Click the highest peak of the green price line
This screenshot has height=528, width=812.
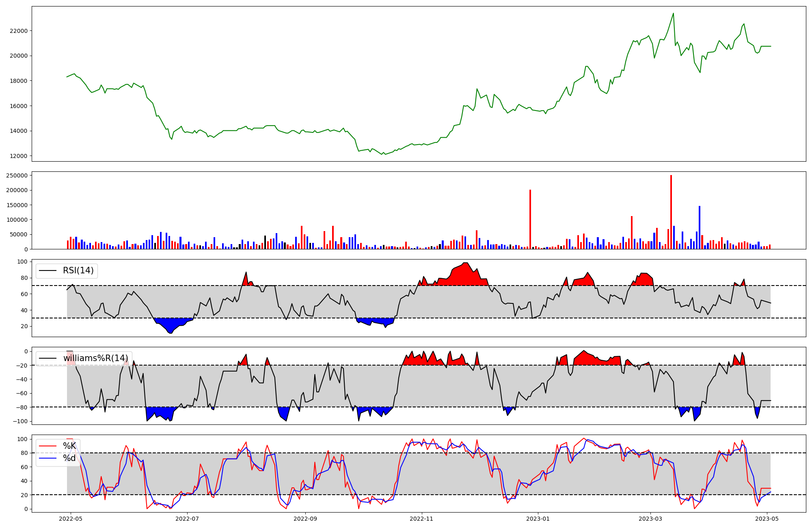point(673,13)
